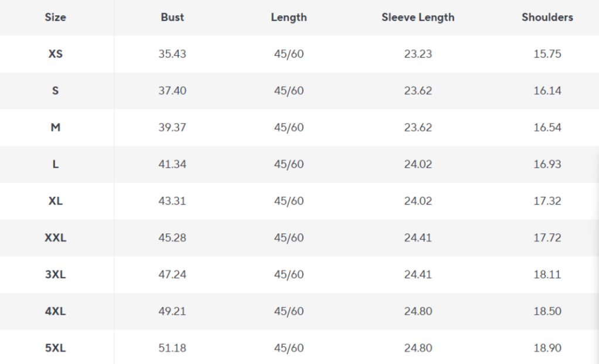Click the Size column header

[55, 18]
